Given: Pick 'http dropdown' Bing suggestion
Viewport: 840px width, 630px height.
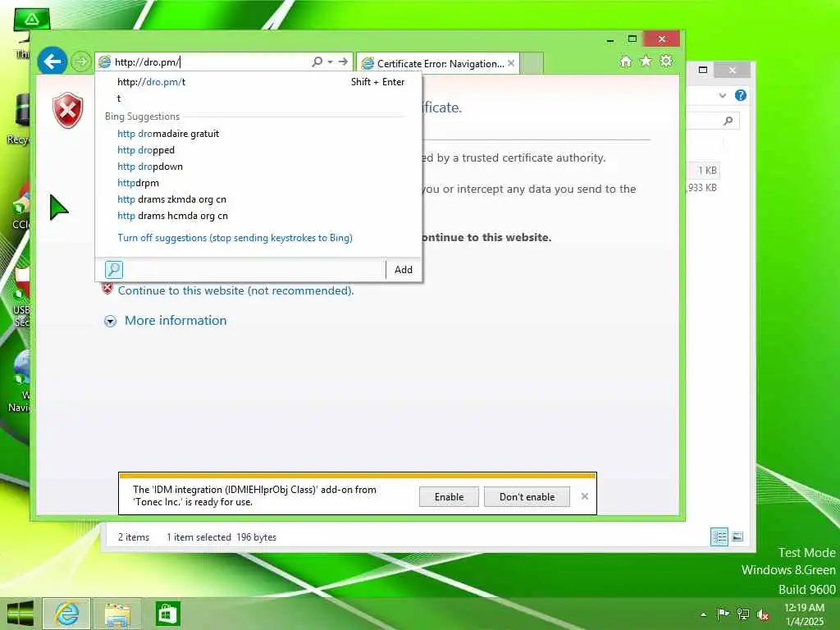Looking at the screenshot, I should click(x=260, y=167).
